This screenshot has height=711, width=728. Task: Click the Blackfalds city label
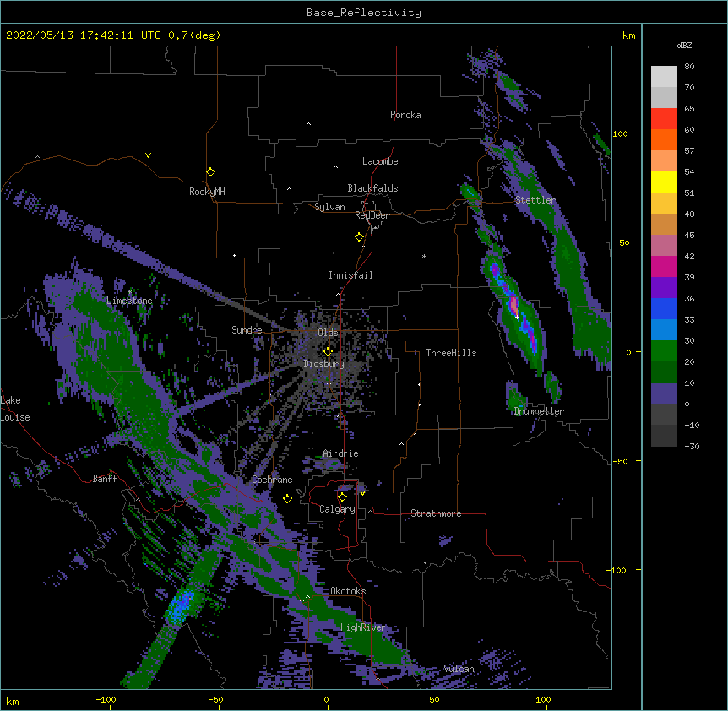click(x=372, y=188)
